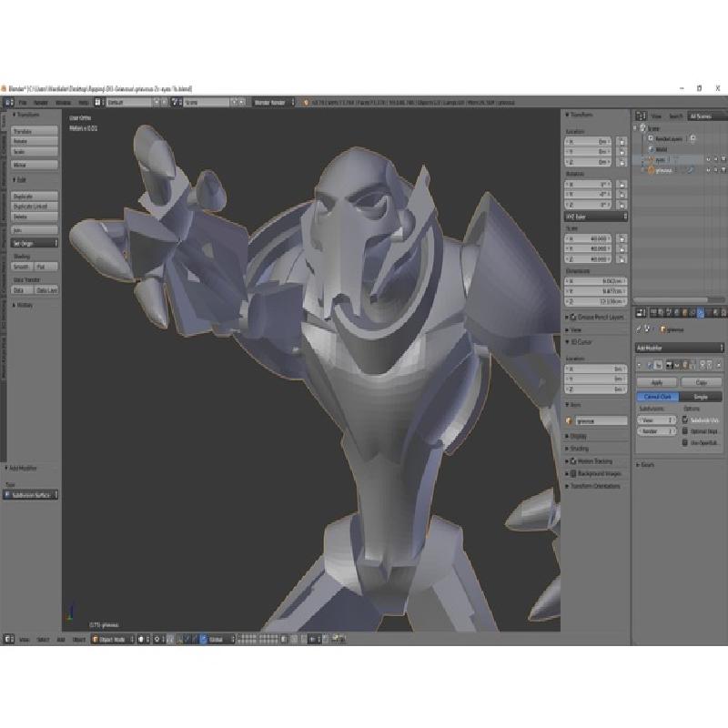Click the grievous object icon in outliner
Image resolution: width=728 pixels, height=728 pixels.
click(648, 170)
